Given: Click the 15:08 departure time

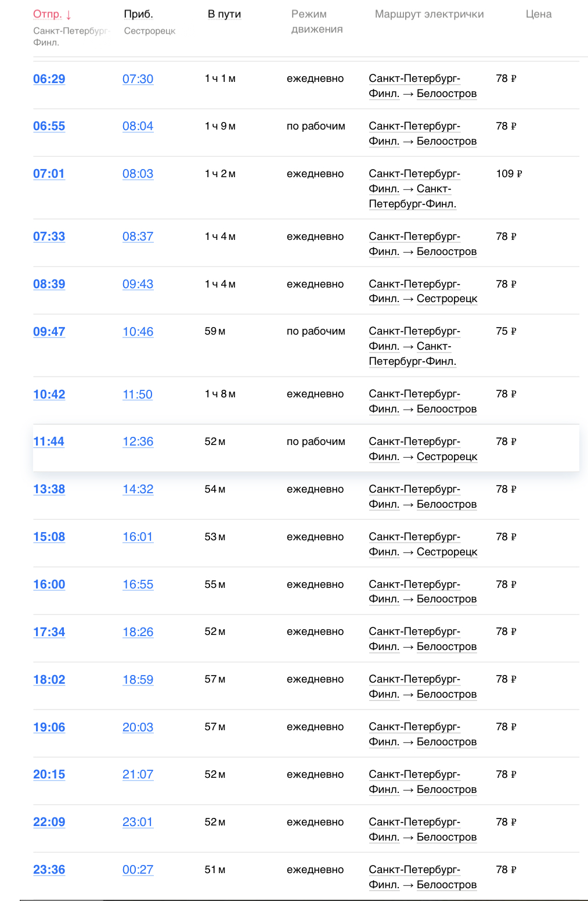Looking at the screenshot, I should (x=49, y=537).
